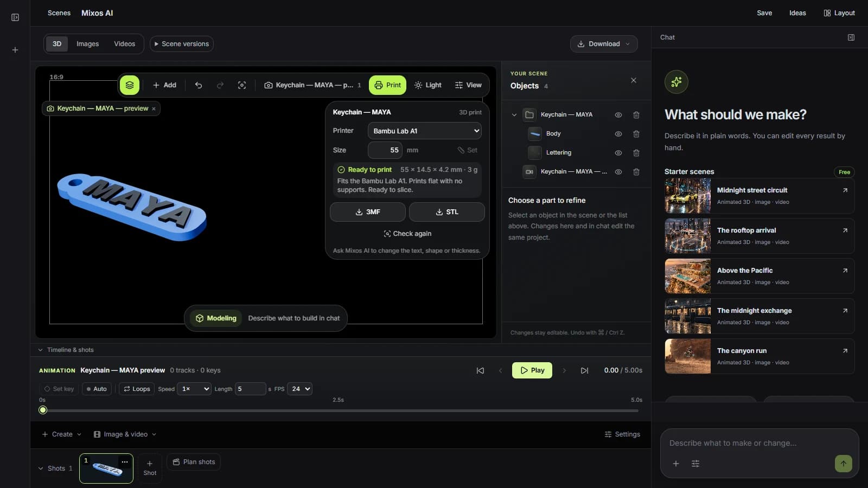Select the 3D tab
Viewport: 868px width, 488px height.
(x=57, y=44)
